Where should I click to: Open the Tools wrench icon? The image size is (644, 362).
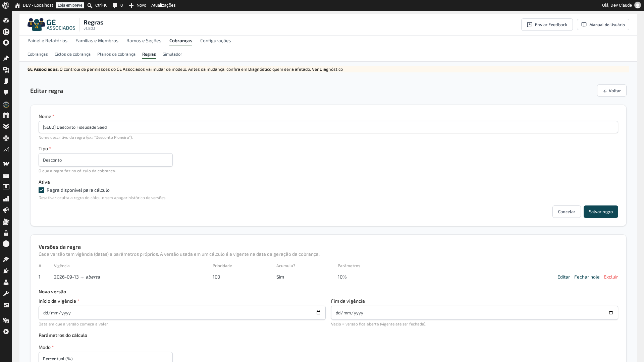(6, 294)
